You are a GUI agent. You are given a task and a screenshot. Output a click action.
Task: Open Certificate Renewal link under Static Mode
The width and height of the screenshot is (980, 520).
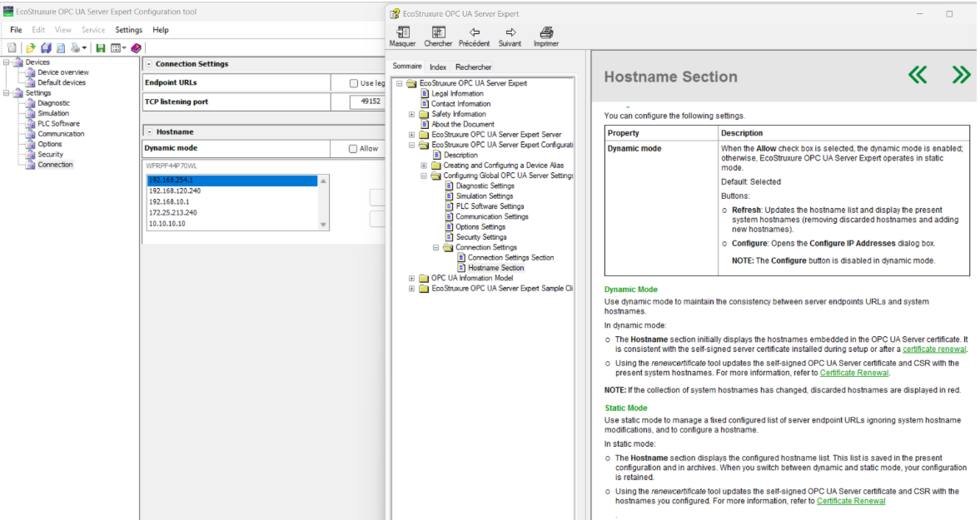pos(851,501)
